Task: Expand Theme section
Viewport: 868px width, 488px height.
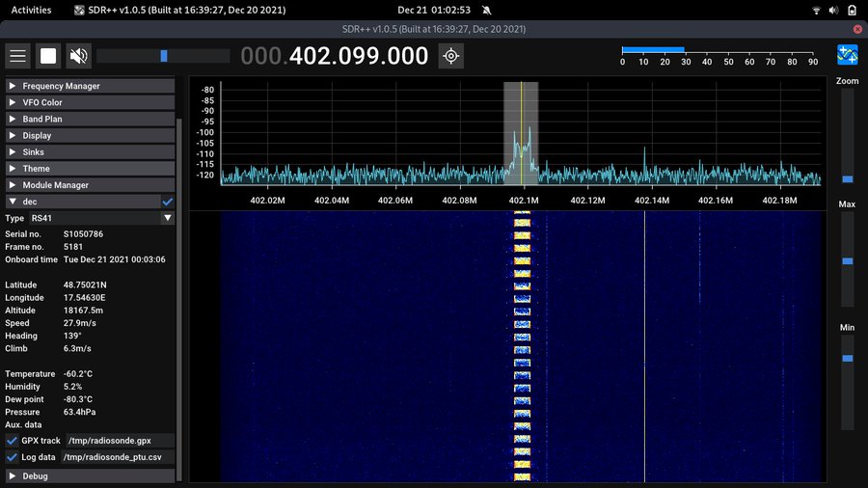Action: [90, 169]
